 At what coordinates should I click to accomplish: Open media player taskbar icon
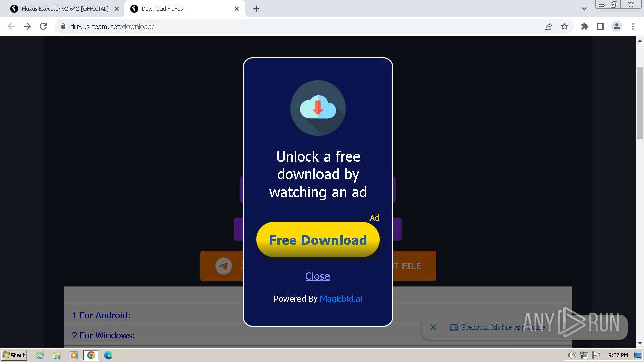coord(74,355)
